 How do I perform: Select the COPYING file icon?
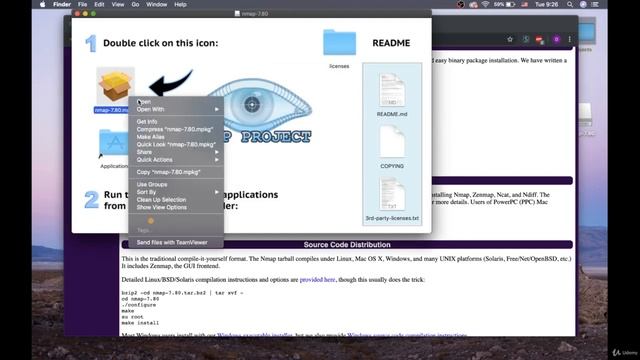pos(392,142)
